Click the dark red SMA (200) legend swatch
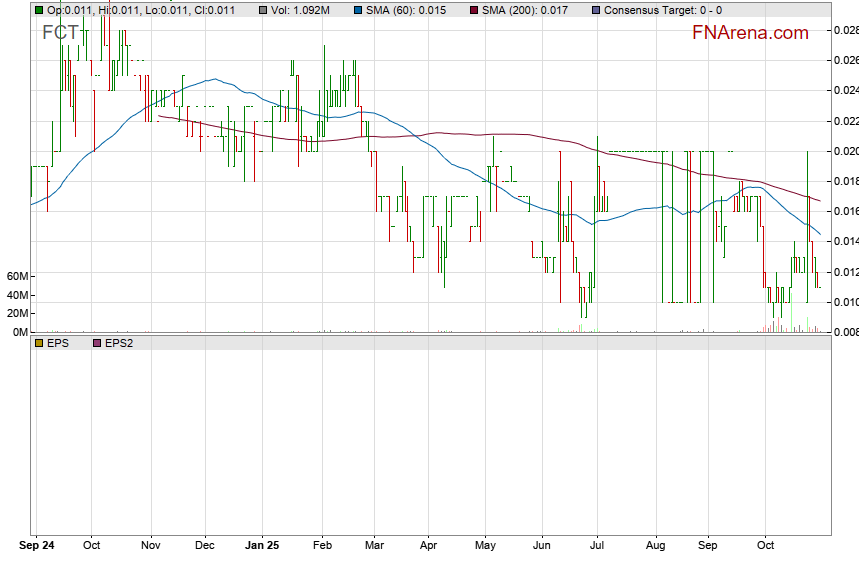Viewport: 859px width, 566px height. coord(478,10)
